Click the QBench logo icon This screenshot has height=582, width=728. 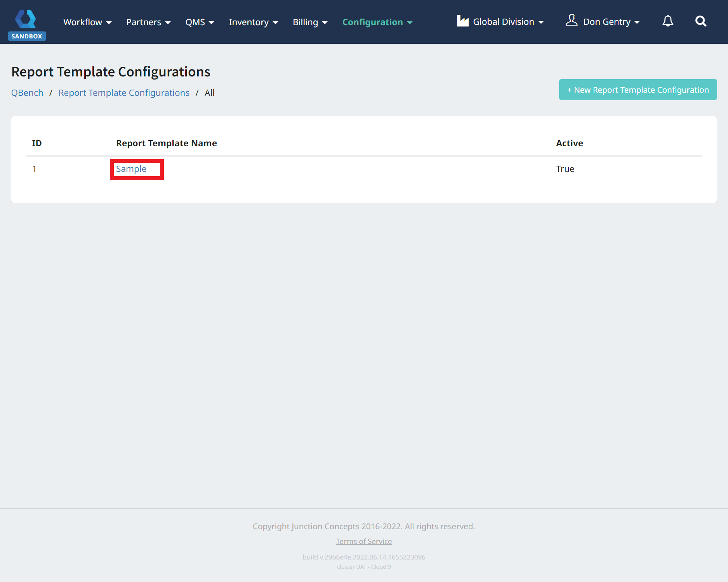click(x=26, y=19)
